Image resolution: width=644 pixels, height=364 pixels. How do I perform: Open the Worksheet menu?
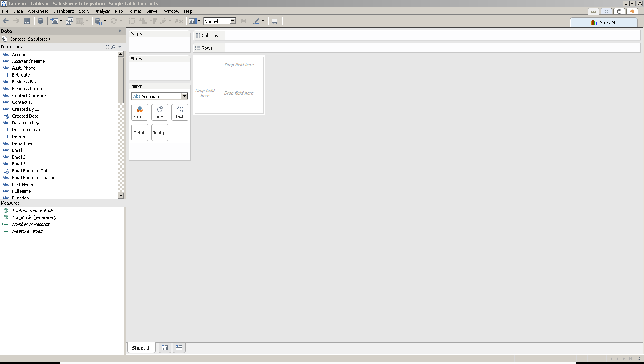click(38, 11)
